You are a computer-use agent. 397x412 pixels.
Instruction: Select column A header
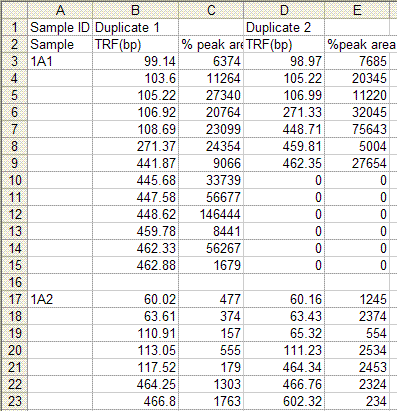click(60, 10)
